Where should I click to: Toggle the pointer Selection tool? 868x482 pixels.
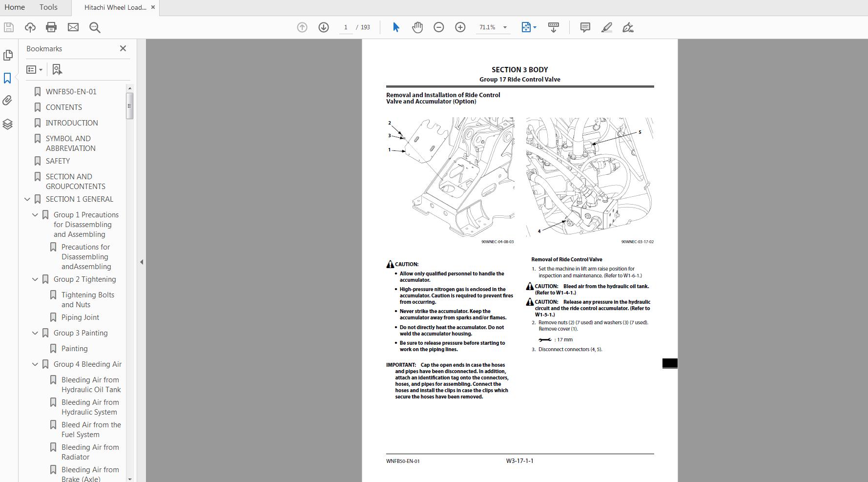[x=396, y=27]
